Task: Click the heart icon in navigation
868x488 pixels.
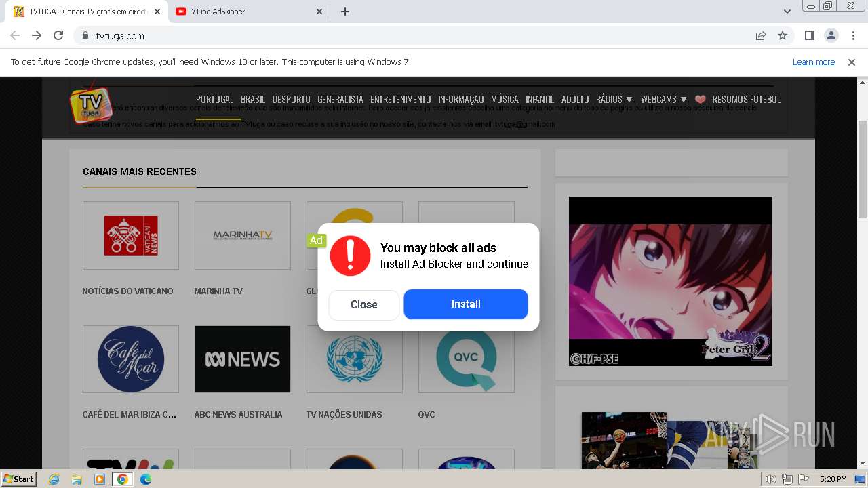Action: click(701, 100)
